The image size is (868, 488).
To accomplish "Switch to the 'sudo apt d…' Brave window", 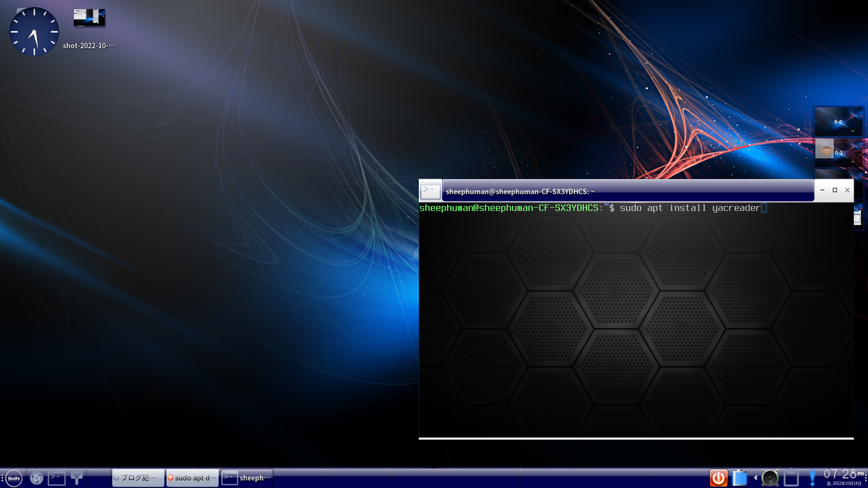I will click(x=192, y=478).
